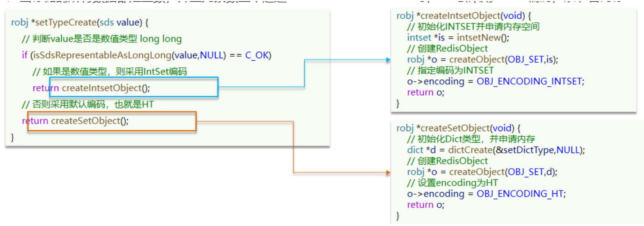Click the isSdsRepresentableAsLongLong if condition
The height and width of the screenshot is (226, 644).
pyautogui.click(x=146, y=55)
